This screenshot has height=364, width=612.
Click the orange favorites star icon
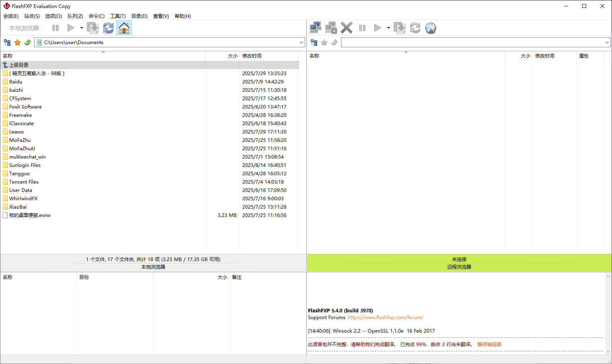(18, 43)
